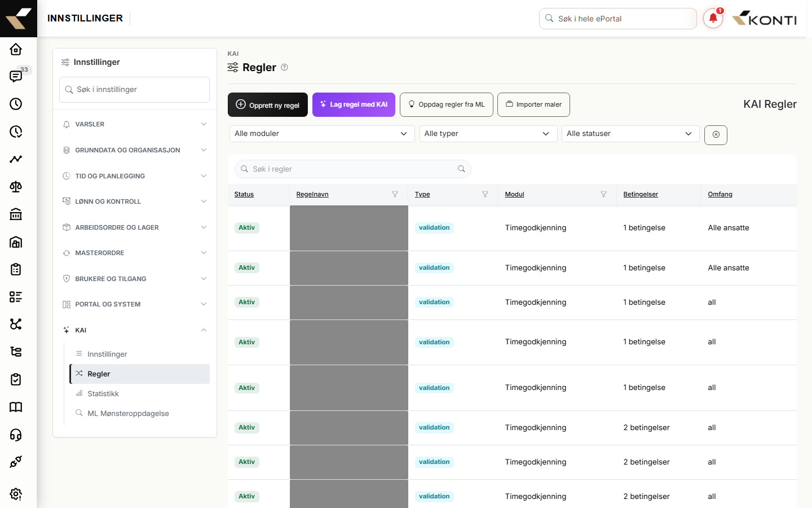Viewport: 812px width, 508px height.
Task: Reset the filters with the circled X button
Action: pos(716,135)
